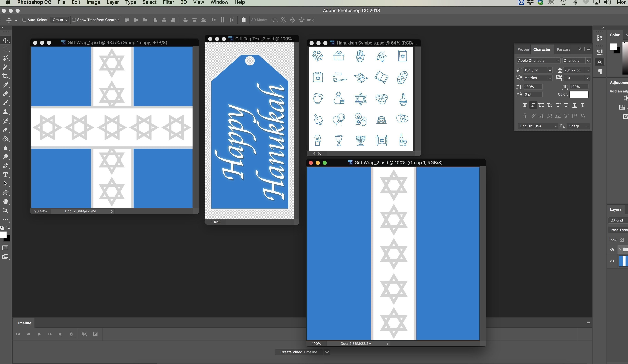Open the English: USA language dropdown

538,126
